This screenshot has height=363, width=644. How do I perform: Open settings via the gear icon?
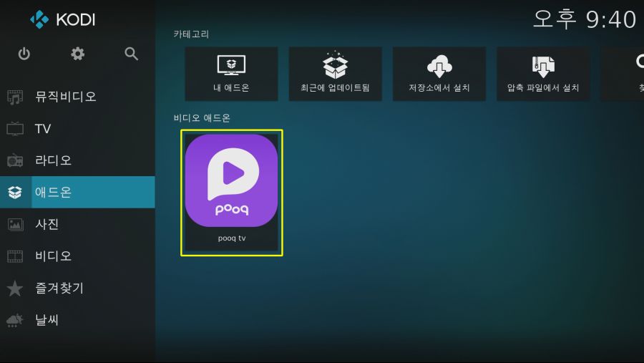77,54
